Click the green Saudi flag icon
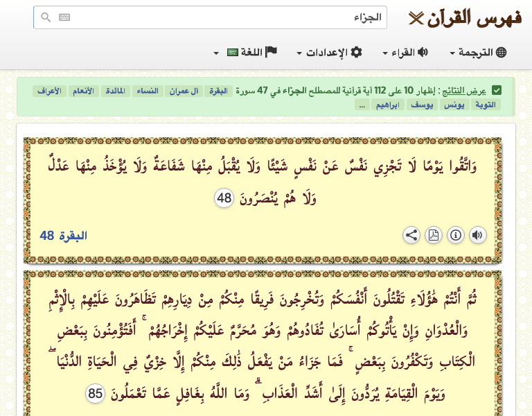Image resolution: width=532 pixels, height=416 pixels. 233,53
